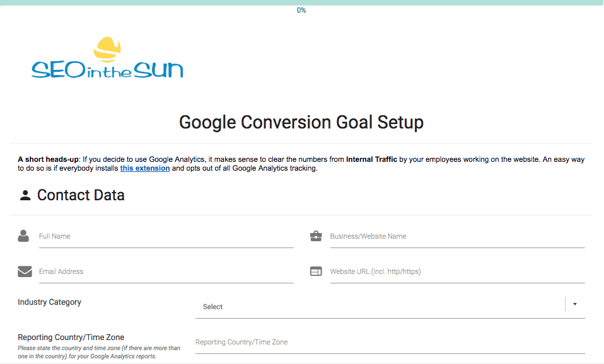This screenshot has height=364, width=604.
Task: Focus the Full Name input field
Action: 166,237
